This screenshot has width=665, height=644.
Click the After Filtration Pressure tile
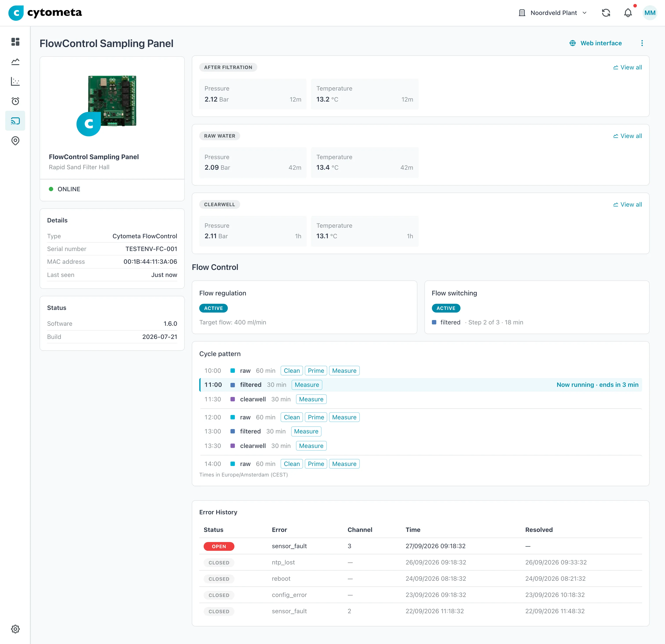[x=253, y=94]
